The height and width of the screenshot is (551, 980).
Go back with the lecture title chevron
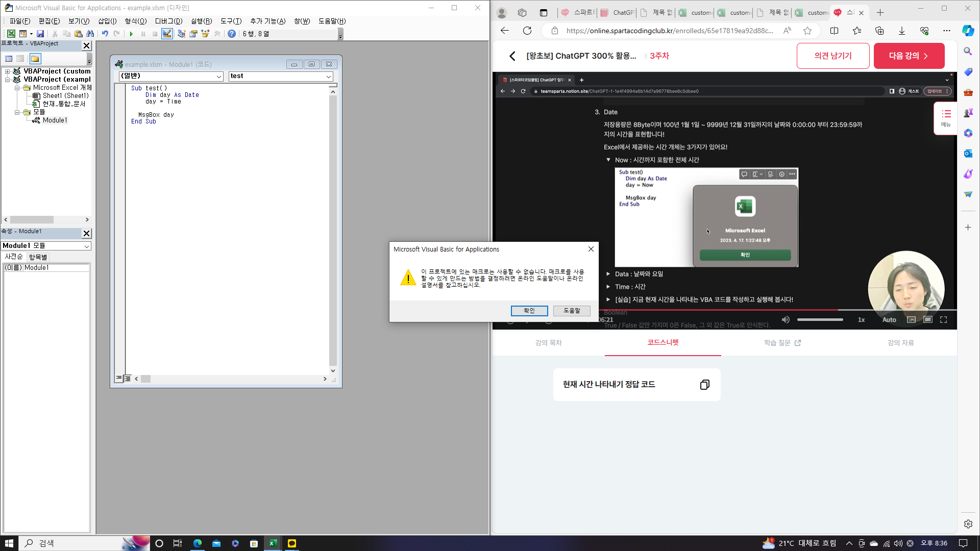pyautogui.click(x=512, y=56)
